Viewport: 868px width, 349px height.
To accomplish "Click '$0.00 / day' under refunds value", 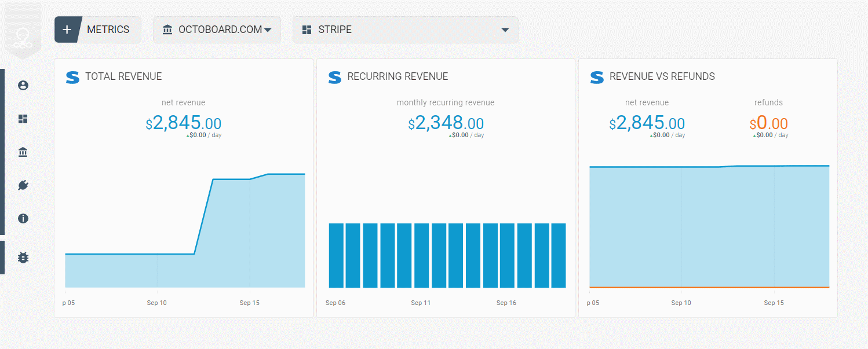I will pyautogui.click(x=771, y=135).
